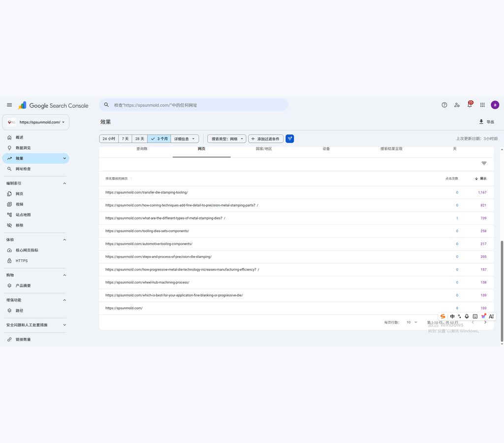Image resolution: width=504 pixels, height=443 pixels.
Task: Open the users and settings icon
Action: 457,105
